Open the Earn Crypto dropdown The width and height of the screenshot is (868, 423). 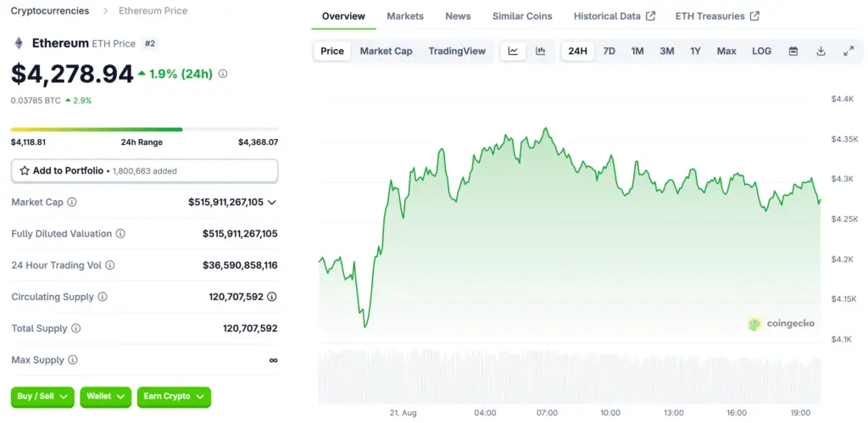coord(174,397)
